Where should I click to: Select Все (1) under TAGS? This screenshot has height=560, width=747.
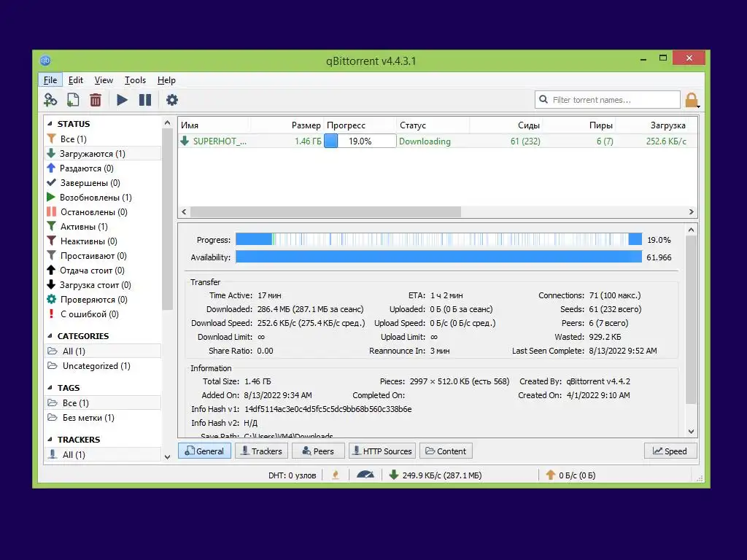point(102,402)
